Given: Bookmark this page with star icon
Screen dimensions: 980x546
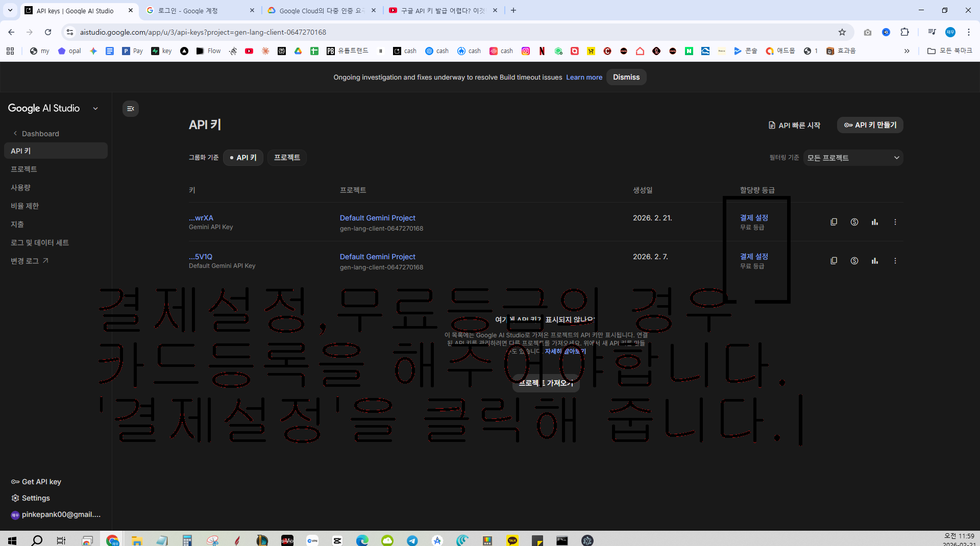Looking at the screenshot, I should [x=842, y=32].
